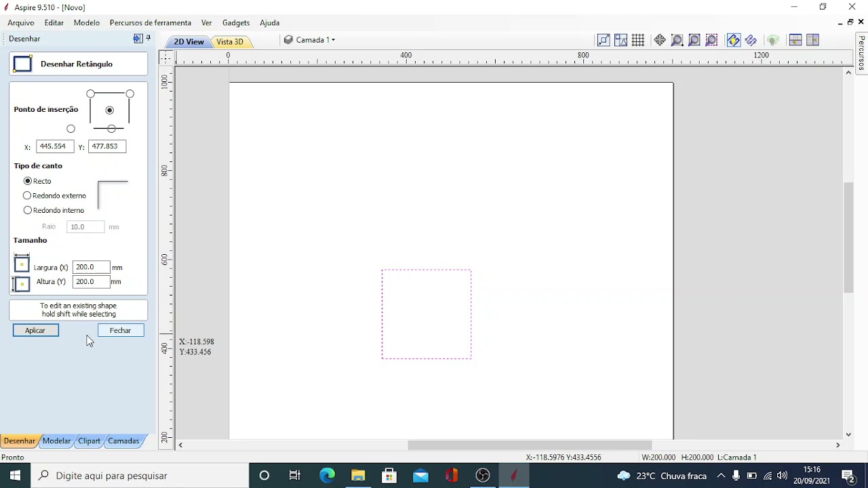Click the zoom to selection dashed magnifier
The width and height of the screenshot is (868, 488).
711,41
